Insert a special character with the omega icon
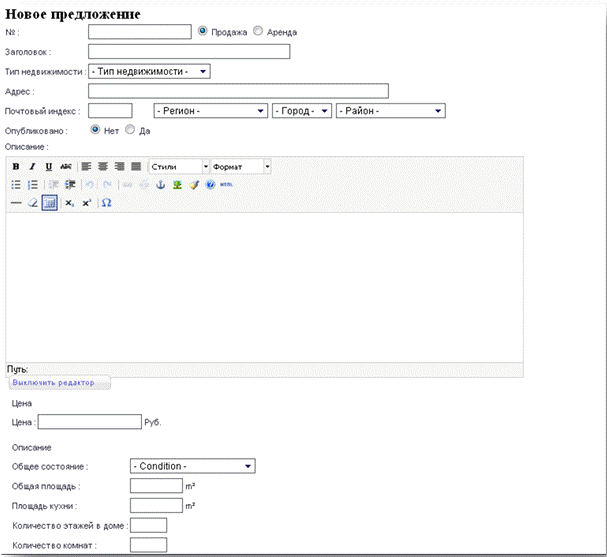This screenshot has height=557, width=607. (x=106, y=203)
